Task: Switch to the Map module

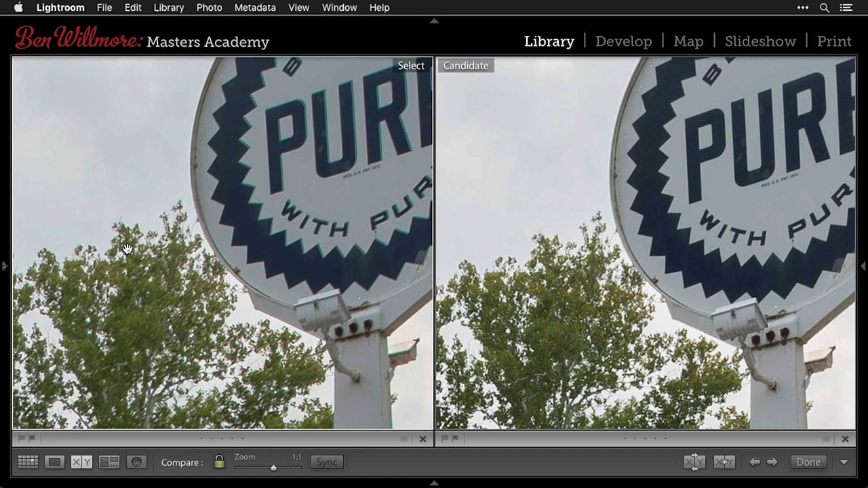Action: click(x=688, y=41)
